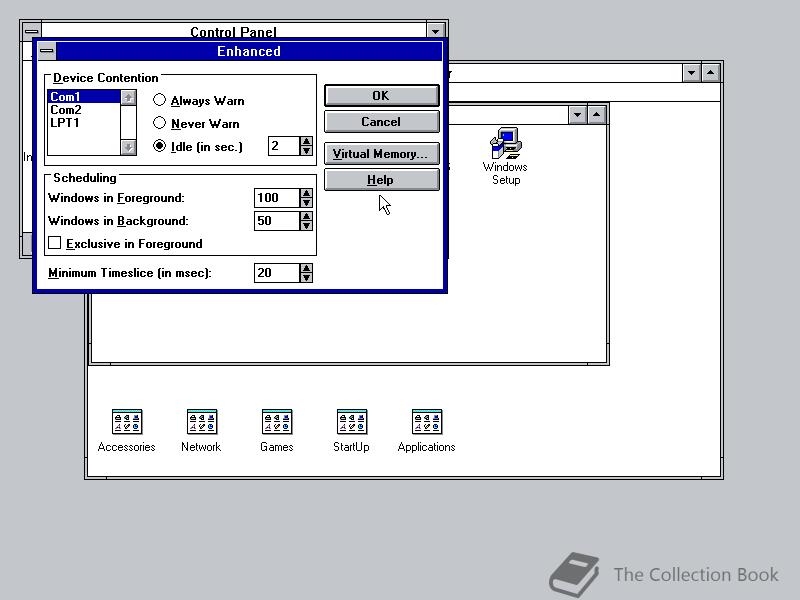Click device list scroll down arrow
800x600 pixels.
tap(129, 147)
